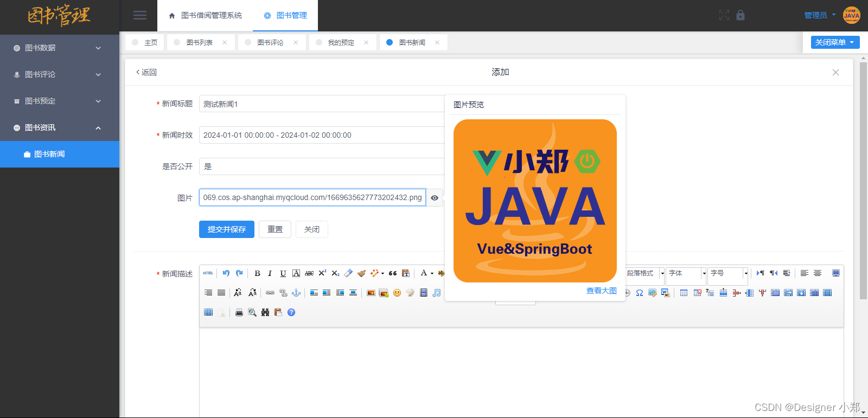Select the format painter brush icon
Image resolution: width=868 pixels, height=418 pixels.
[x=361, y=273]
